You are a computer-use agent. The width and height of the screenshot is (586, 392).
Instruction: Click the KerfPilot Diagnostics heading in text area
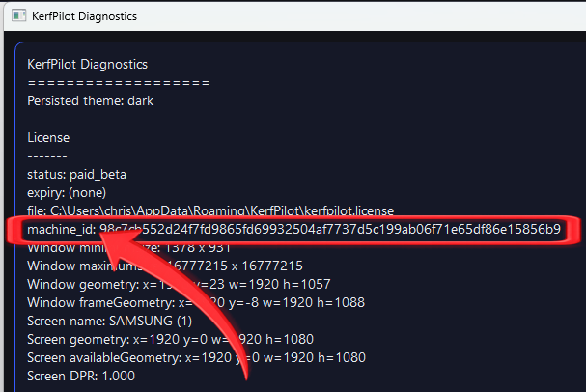tap(87, 65)
